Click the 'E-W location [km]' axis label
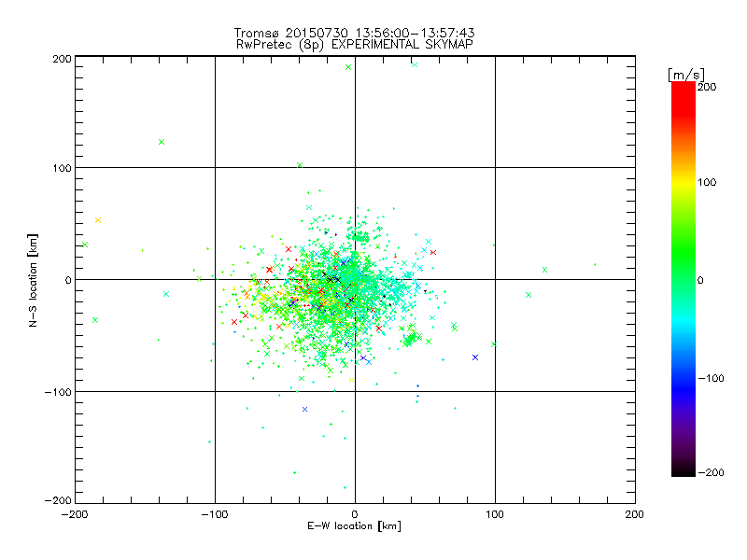The width and height of the screenshot is (747, 560). click(x=354, y=525)
